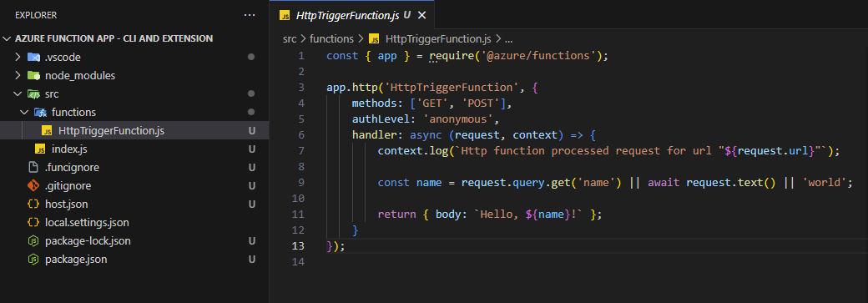Viewport: 868px width, 303px height.
Task: Click the 'async' keyword on line 6
Action: pos(426,134)
